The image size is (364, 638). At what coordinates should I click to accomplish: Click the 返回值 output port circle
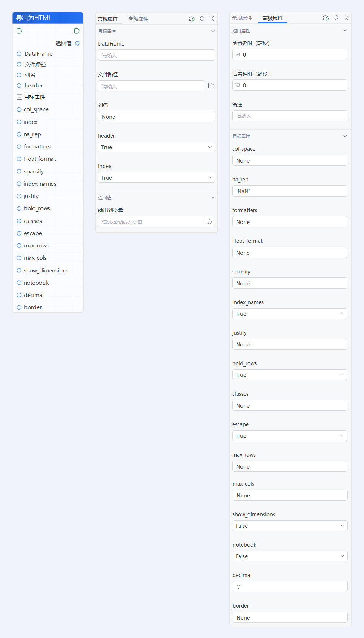(x=77, y=43)
